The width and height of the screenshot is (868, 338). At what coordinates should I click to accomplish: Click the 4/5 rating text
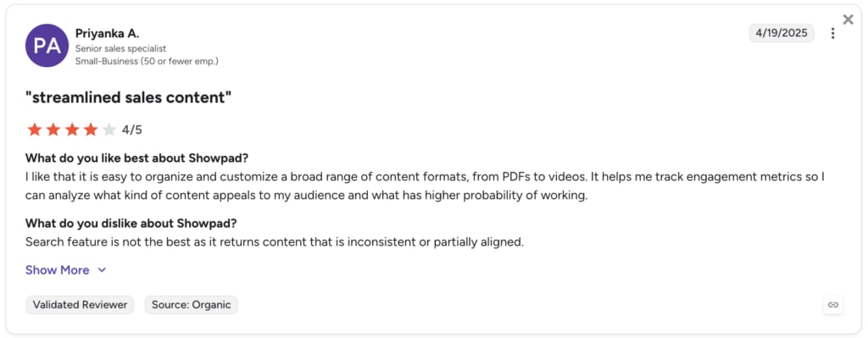pyautogui.click(x=131, y=130)
